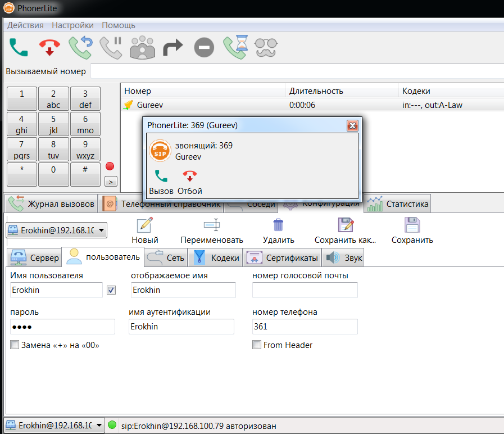This screenshot has height=434, width=504.
Task: Click the Длительность column header
Action: 342,91
